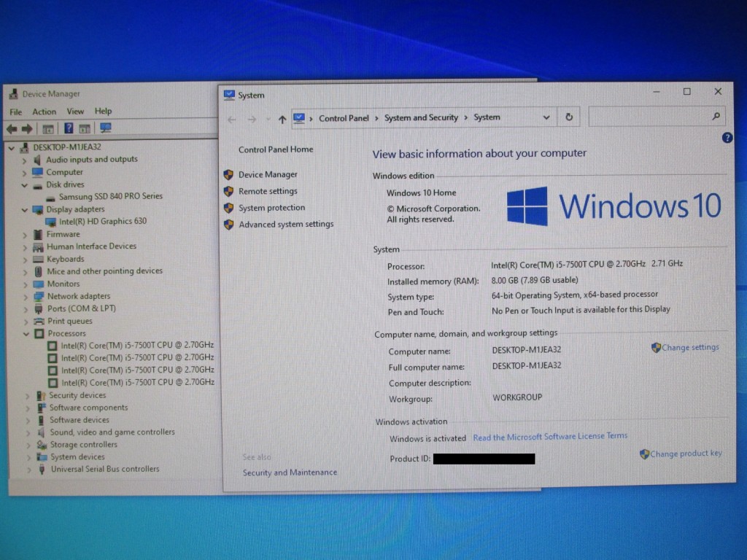
Task: Expand Audio inputs and outputs node
Action: pyautogui.click(x=24, y=161)
